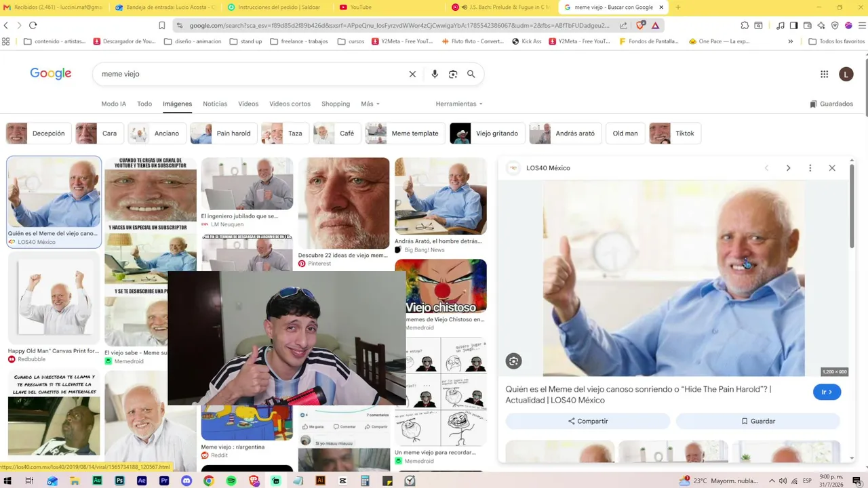Switch to the Videos cortos tab

click(290, 104)
